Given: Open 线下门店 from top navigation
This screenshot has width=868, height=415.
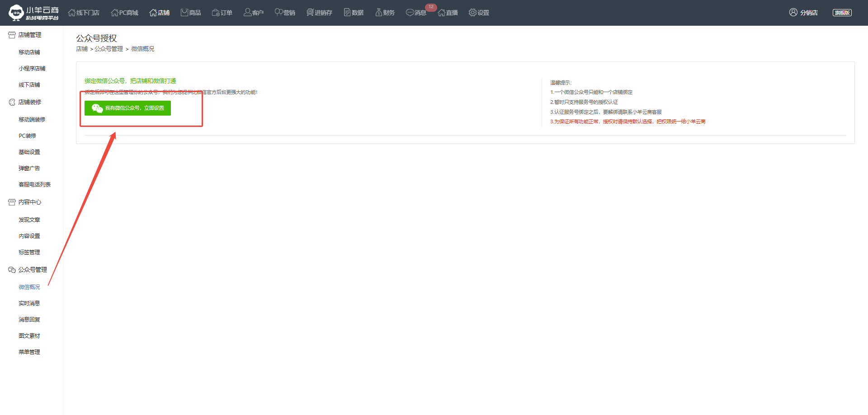Looking at the screenshot, I should (84, 13).
